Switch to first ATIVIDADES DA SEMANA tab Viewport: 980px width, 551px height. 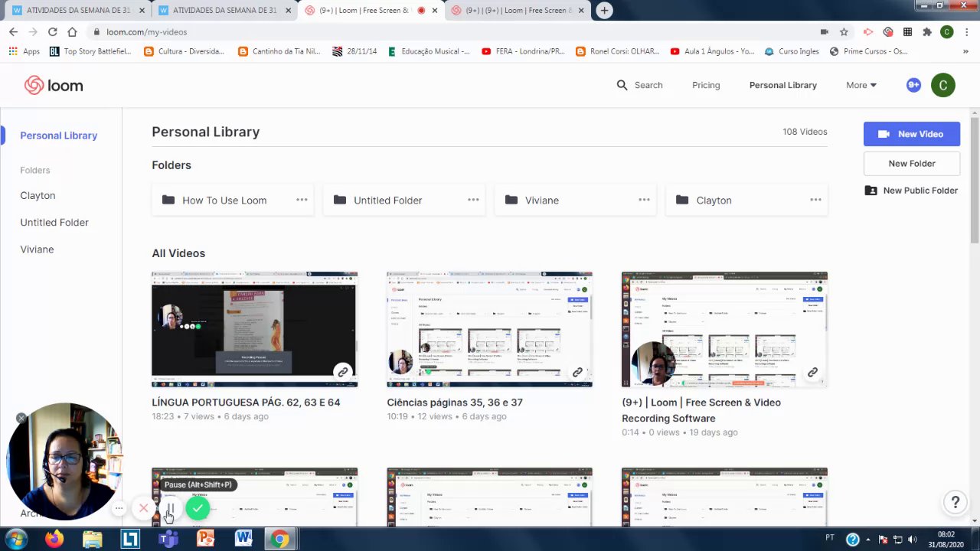coord(77,11)
